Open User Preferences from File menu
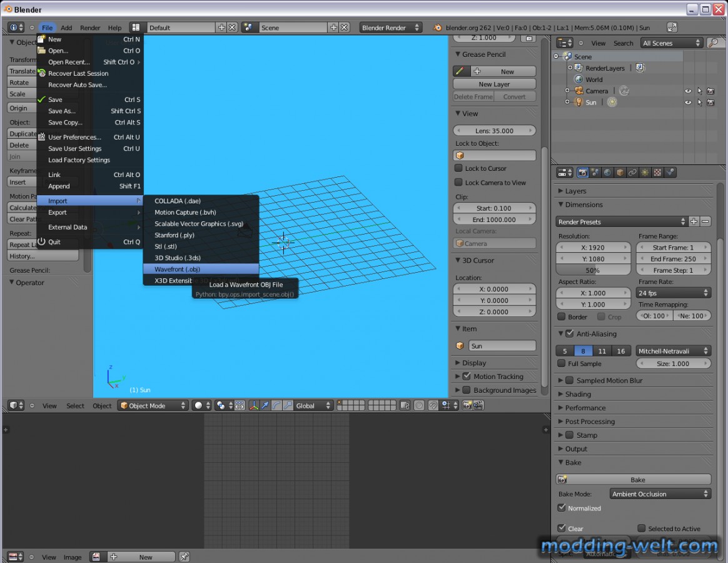728x563 pixels. click(x=89, y=137)
